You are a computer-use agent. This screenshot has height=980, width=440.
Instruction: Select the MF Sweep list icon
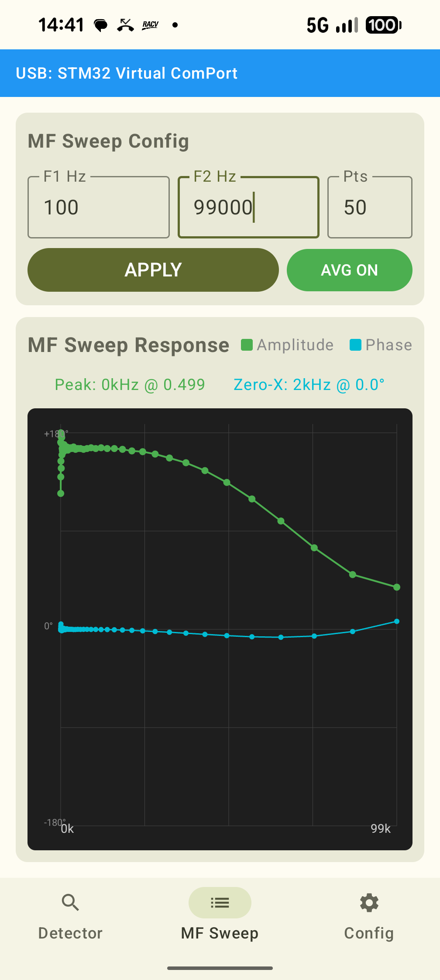[x=220, y=902]
